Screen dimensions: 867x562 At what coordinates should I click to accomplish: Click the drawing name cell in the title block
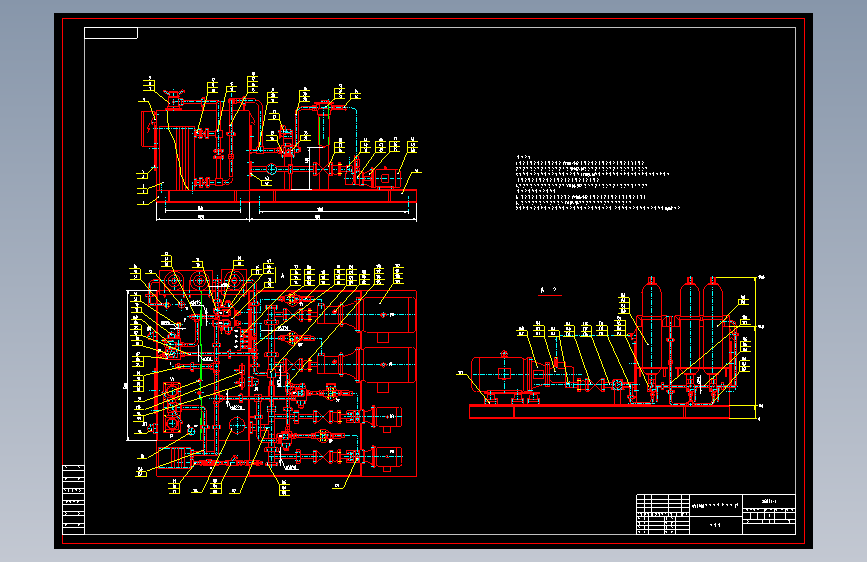click(x=715, y=506)
